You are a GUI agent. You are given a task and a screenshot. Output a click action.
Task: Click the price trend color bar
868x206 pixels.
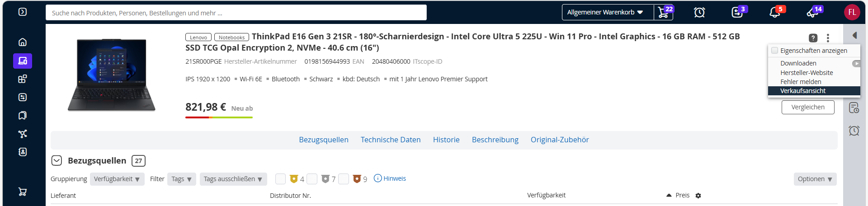(219, 117)
